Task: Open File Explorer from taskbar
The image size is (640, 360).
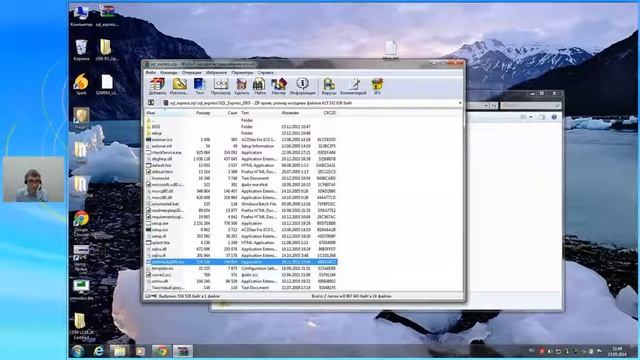Action: click(120, 351)
